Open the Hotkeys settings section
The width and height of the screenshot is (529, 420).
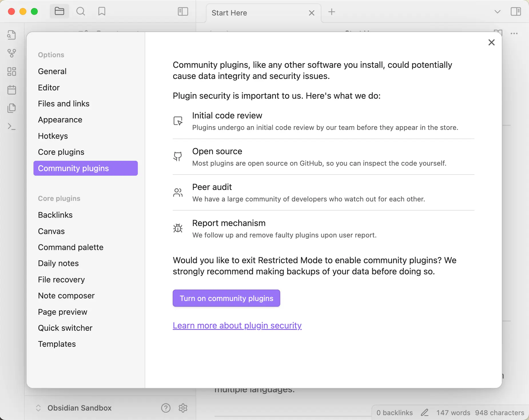tap(53, 136)
